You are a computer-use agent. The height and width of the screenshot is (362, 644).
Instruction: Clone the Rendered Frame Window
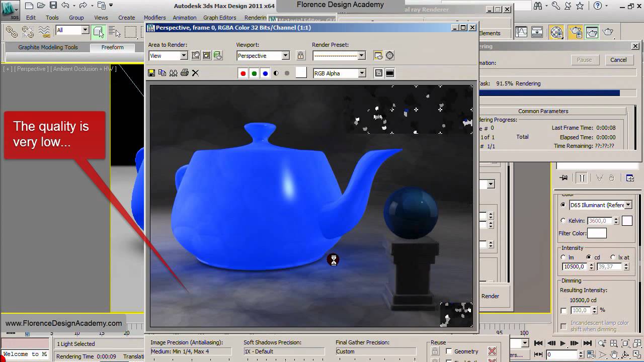(173, 73)
